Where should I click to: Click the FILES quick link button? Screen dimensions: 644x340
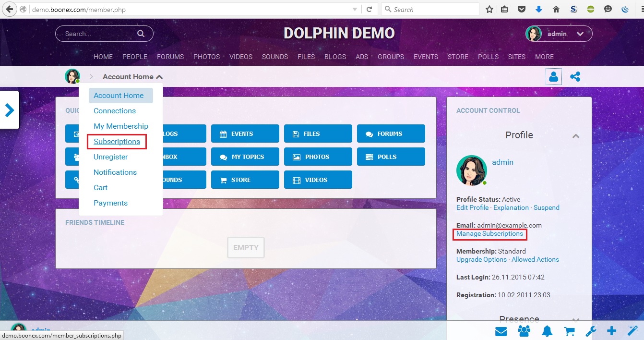coord(318,134)
